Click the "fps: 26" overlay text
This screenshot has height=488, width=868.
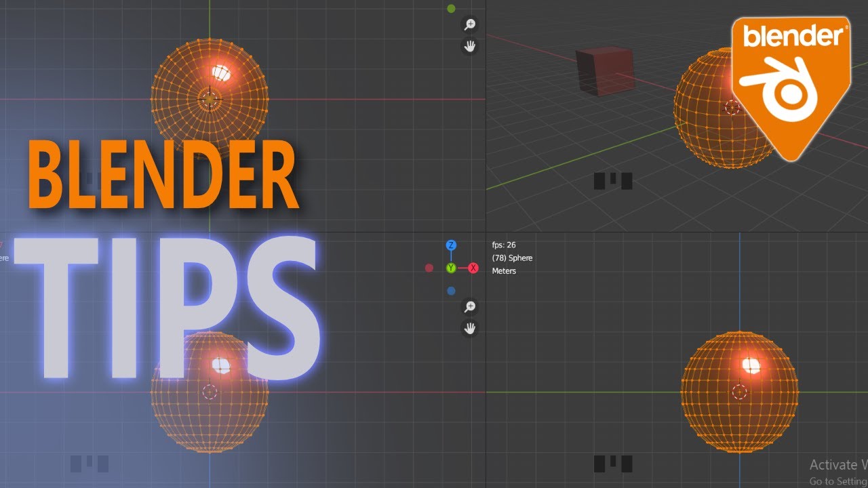click(504, 245)
